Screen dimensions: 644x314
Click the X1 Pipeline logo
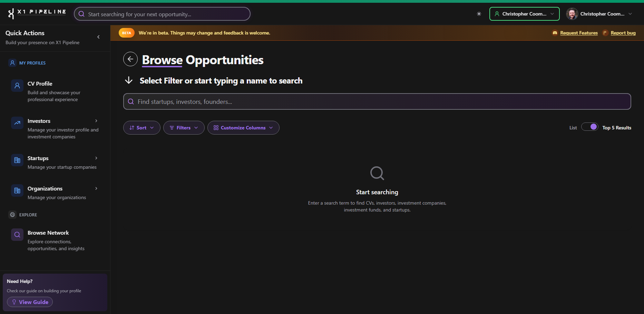pos(37,13)
